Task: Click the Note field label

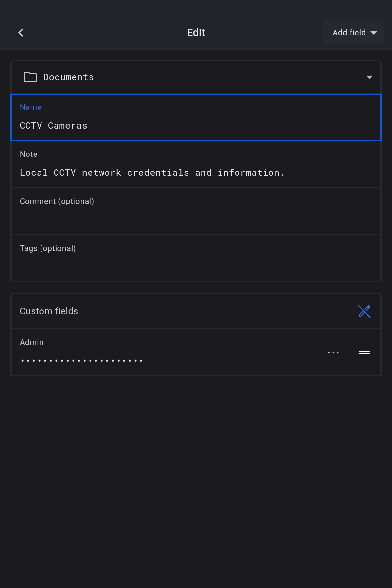Action: (x=29, y=154)
